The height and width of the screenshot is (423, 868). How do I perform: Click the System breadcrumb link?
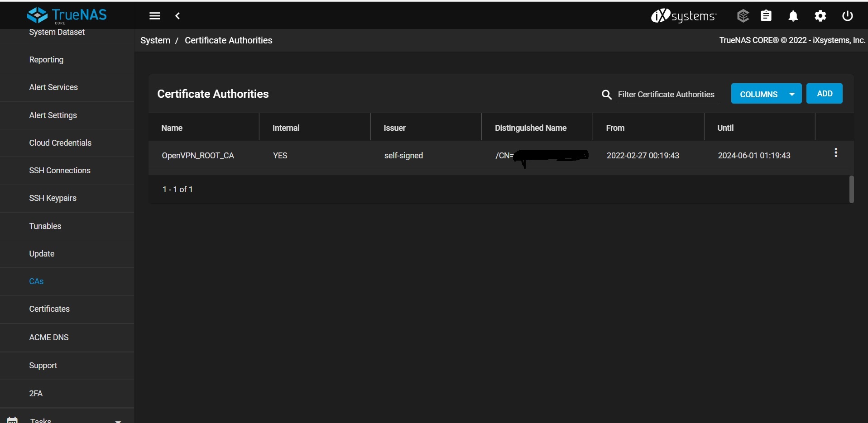(x=155, y=40)
